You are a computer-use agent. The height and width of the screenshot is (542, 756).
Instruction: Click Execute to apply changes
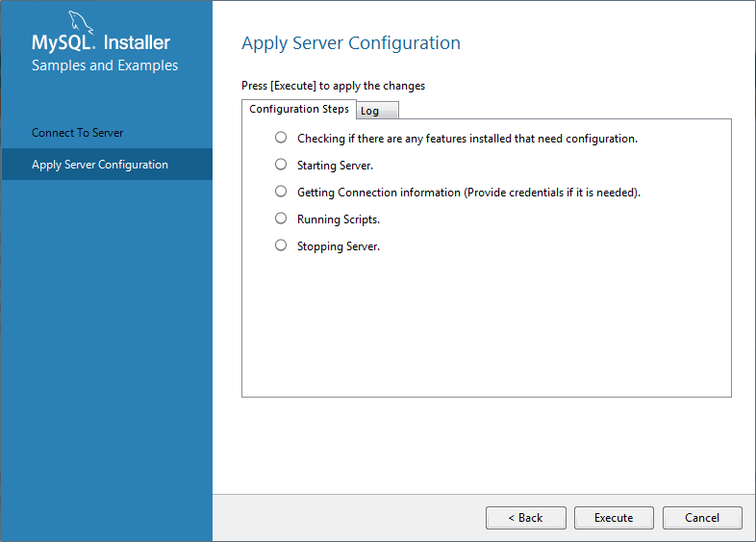(x=614, y=518)
